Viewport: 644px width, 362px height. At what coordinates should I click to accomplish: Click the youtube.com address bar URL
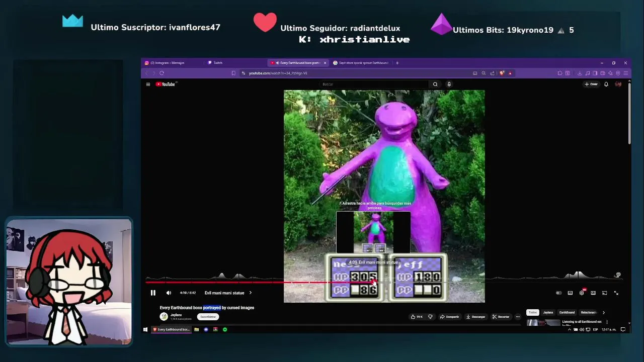(x=278, y=73)
